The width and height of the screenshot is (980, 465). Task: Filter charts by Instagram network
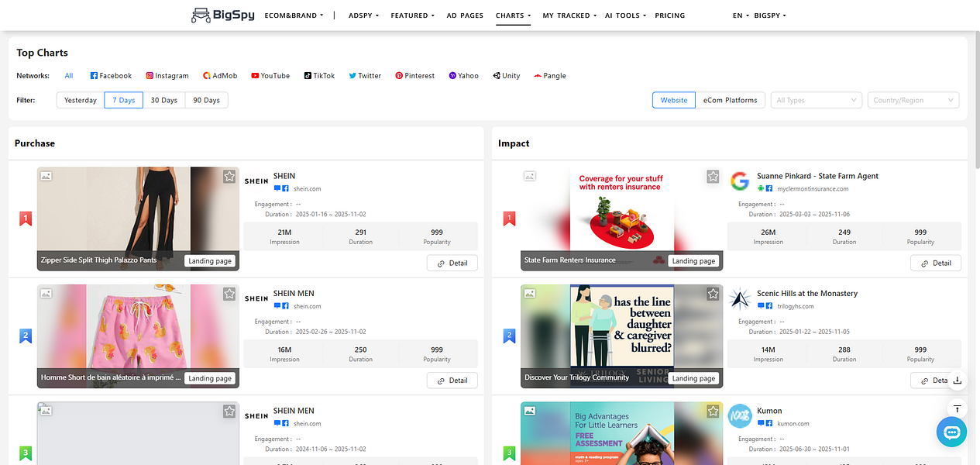(167, 76)
